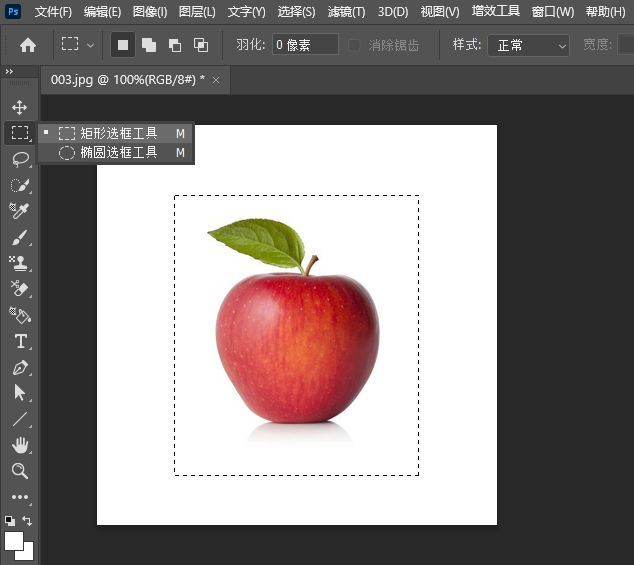
Task: Select the Brush tool
Action: (19, 238)
